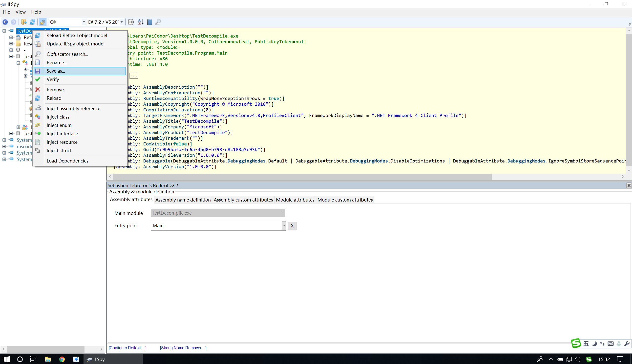The width and height of the screenshot is (632, 364).
Task: Open the notification center icon
Action: tap(620, 359)
